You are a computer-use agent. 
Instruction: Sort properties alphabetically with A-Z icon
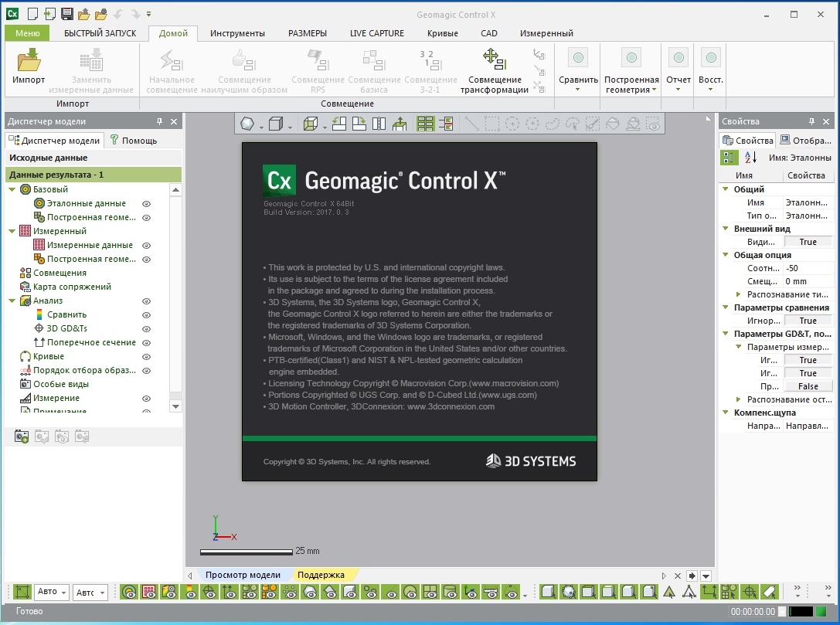(750, 158)
